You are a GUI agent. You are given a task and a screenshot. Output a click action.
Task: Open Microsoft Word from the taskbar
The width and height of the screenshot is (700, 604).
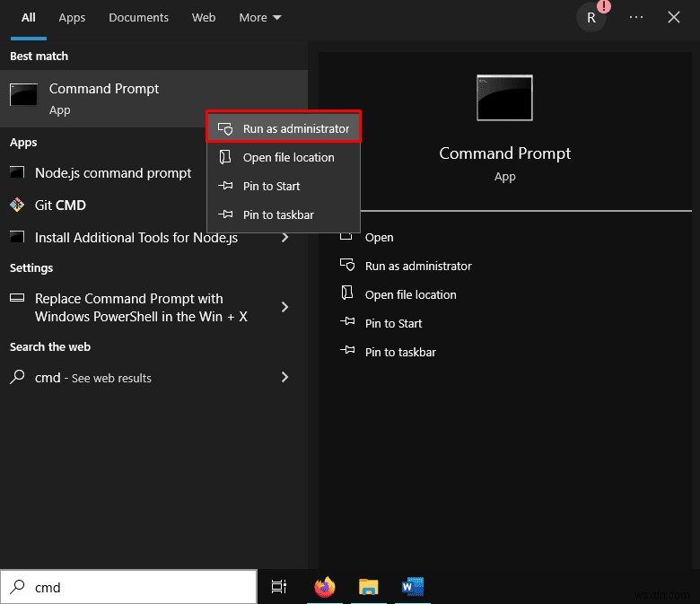click(413, 587)
